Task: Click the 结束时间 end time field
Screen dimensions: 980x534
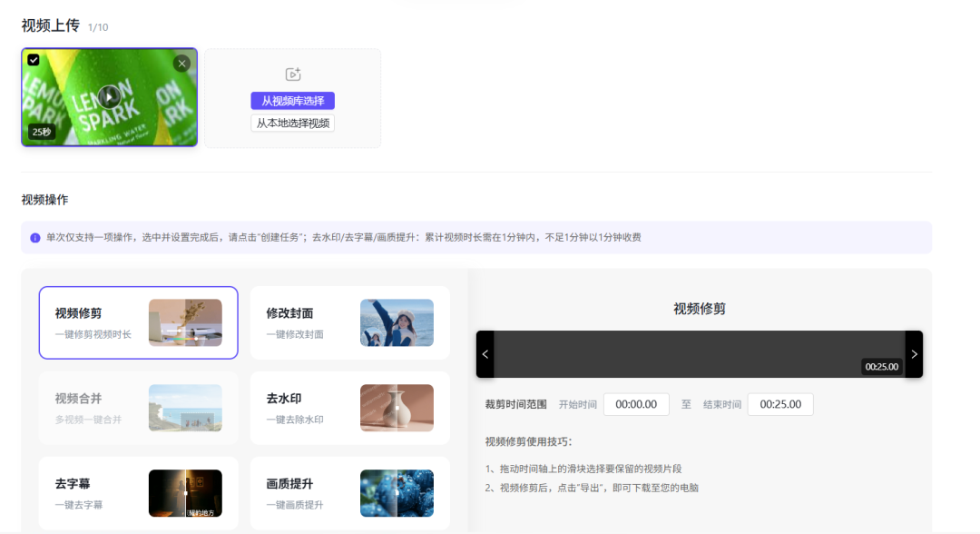Action: click(780, 404)
